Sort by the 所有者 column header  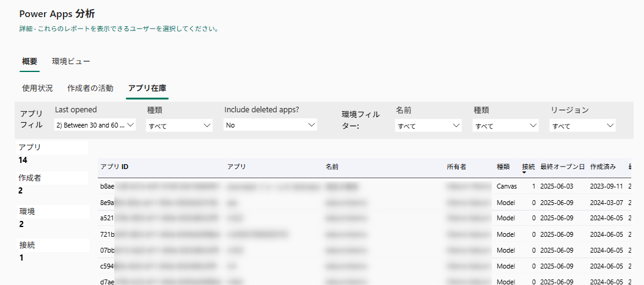456,167
